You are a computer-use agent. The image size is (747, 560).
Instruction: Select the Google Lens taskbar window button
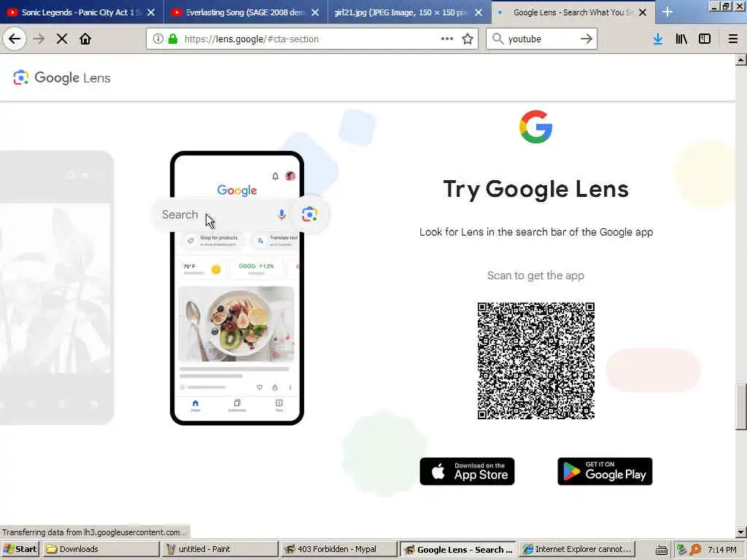[458, 550]
